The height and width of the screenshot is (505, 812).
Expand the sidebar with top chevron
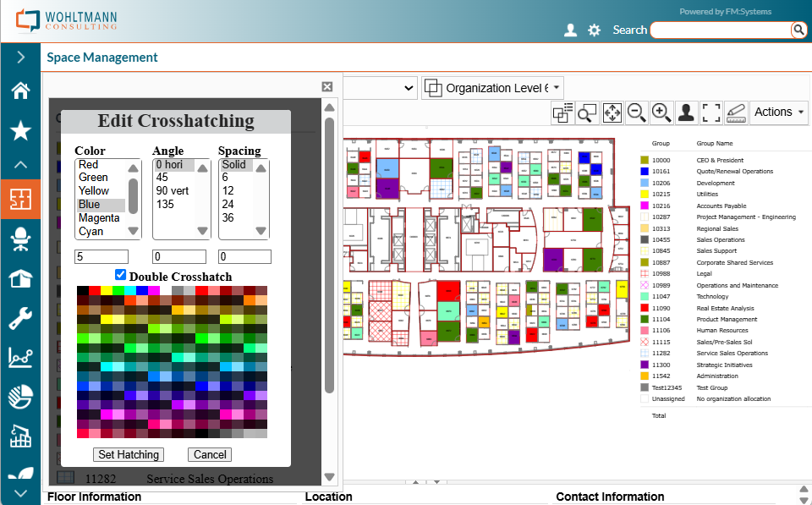[20, 58]
